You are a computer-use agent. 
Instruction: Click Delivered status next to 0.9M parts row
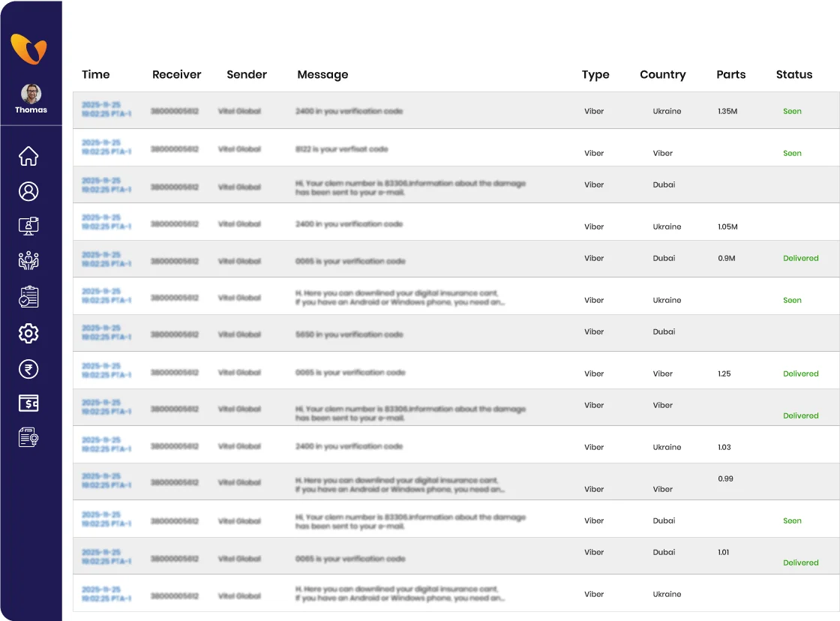pos(800,258)
